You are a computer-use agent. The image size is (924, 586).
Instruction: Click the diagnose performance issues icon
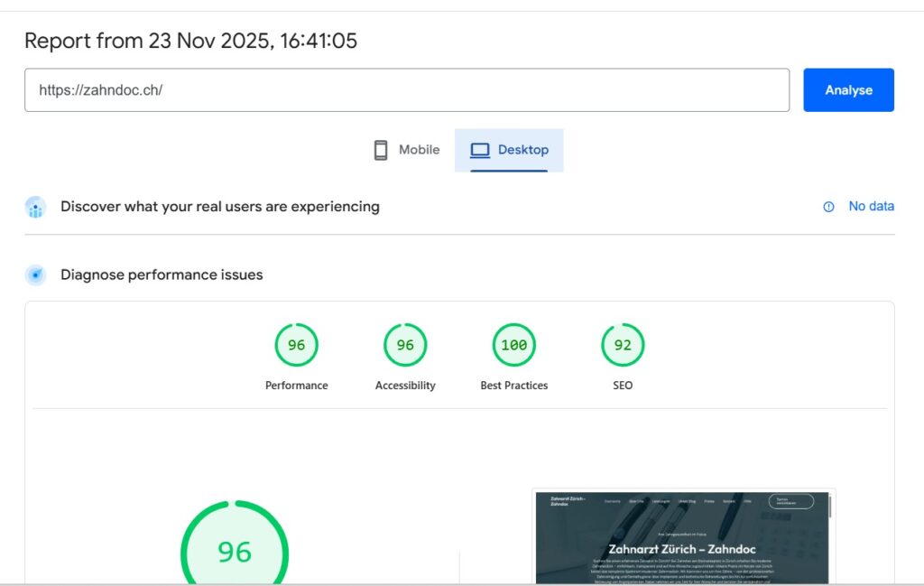pyautogui.click(x=35, y=274)
